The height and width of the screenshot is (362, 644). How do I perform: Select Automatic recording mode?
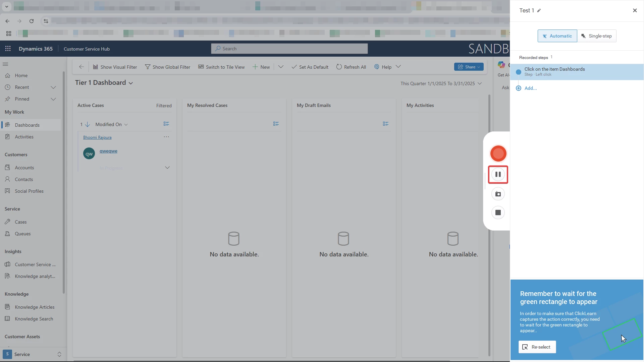pos(557,36)
